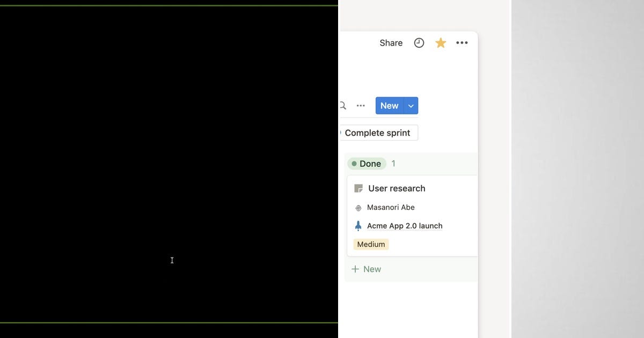Click the person icon next to Masanori Abe
644x338 pixels.
357,207
